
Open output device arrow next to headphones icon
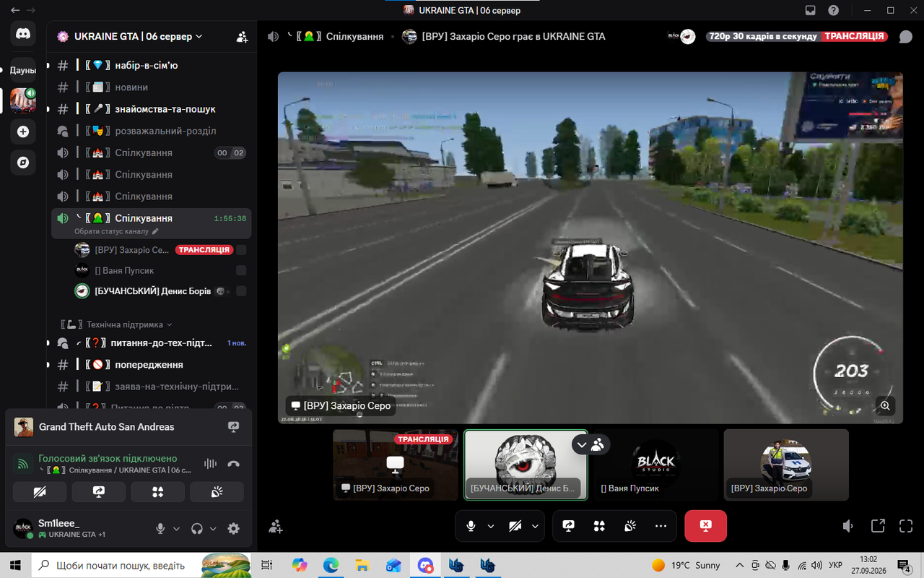[213, 528]
